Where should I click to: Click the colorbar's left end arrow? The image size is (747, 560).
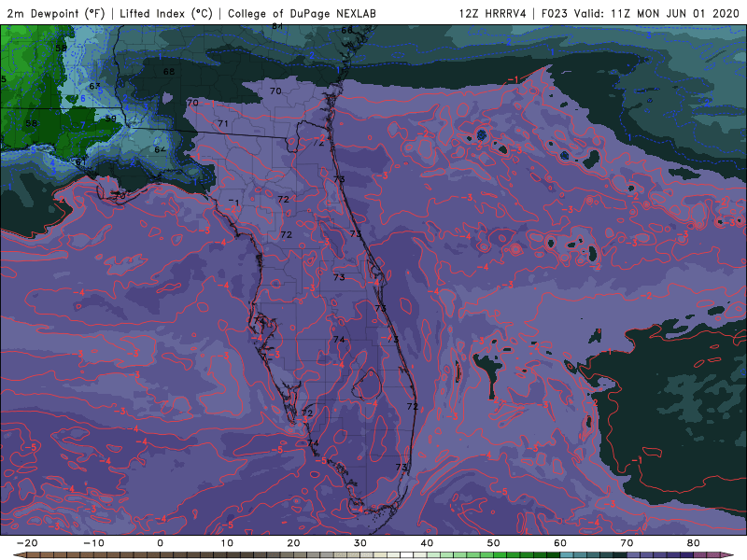(19, 555)
